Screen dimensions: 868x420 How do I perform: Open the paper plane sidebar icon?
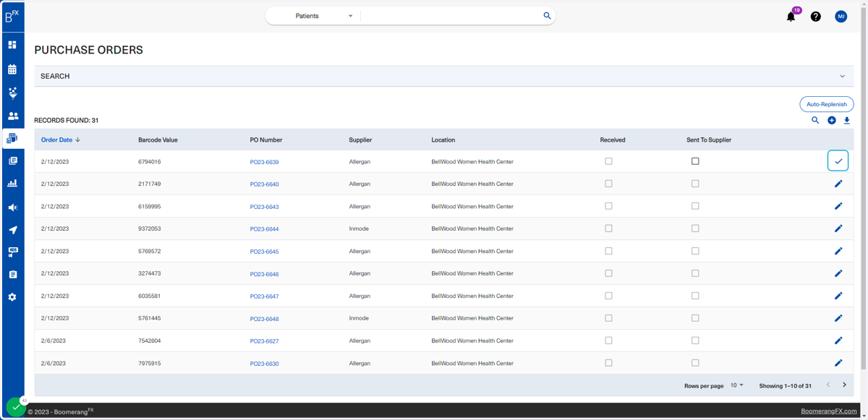click(12, 230)
